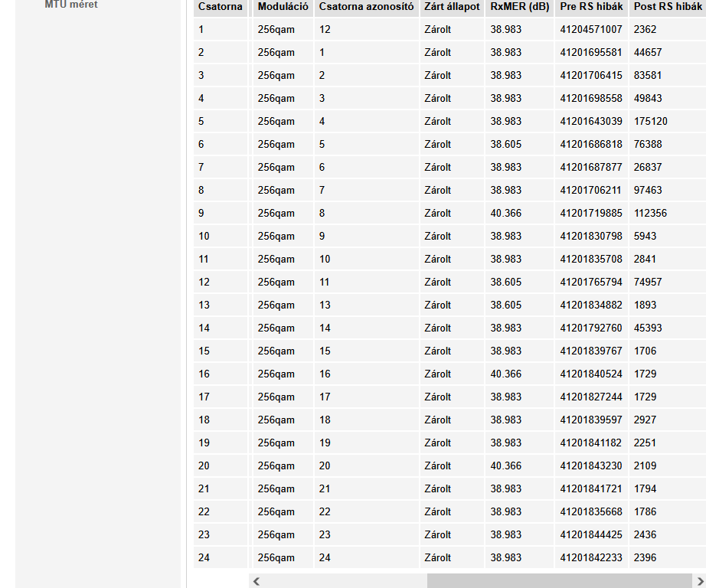Click 256qam modulation in channel 1 row
Screen dimensions: 706x588
point(276,29)
